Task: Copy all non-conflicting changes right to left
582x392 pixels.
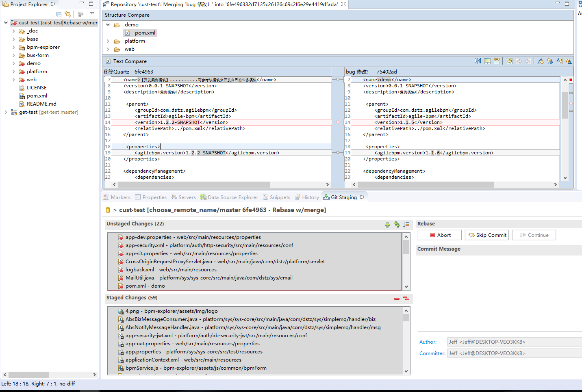Action: tap(509, 61)
